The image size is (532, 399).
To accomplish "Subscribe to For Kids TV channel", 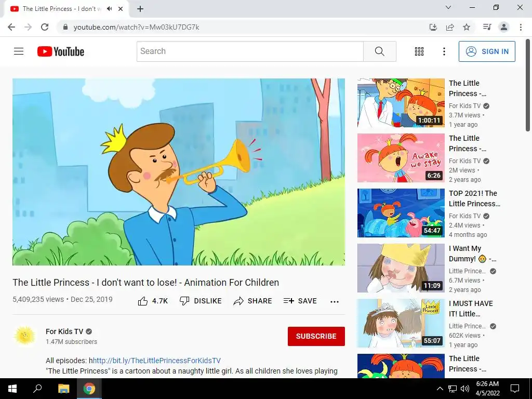I will click(316, 336).
